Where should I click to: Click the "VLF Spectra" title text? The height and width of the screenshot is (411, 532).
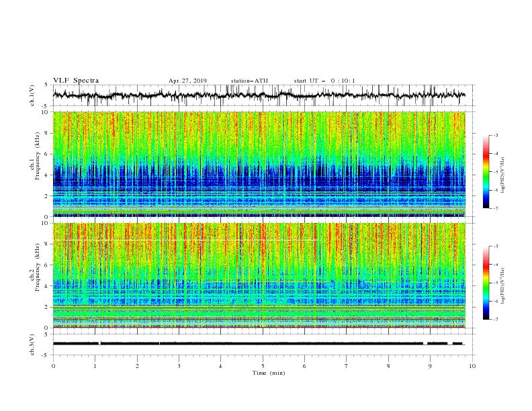tap(76, 81)
